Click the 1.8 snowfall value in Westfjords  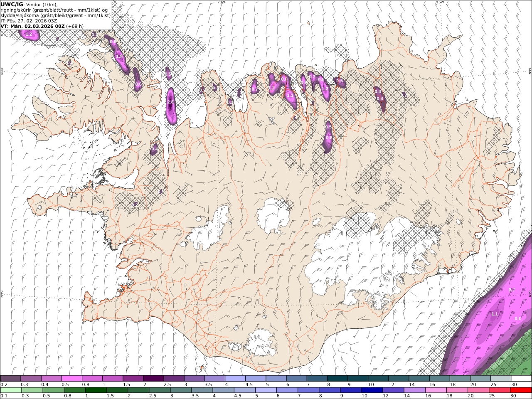click(x=119, y=57)
